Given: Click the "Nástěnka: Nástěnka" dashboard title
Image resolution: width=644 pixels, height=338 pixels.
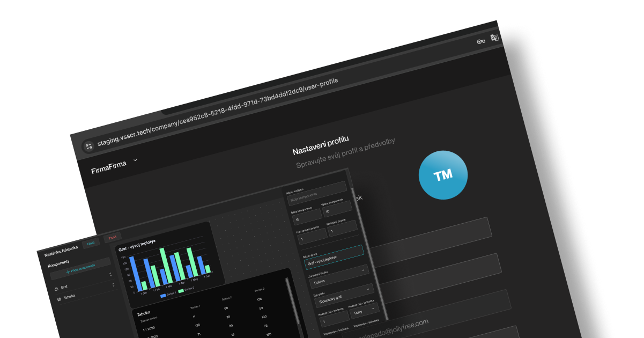Looking at the screenshot, I should click(61, 251).
